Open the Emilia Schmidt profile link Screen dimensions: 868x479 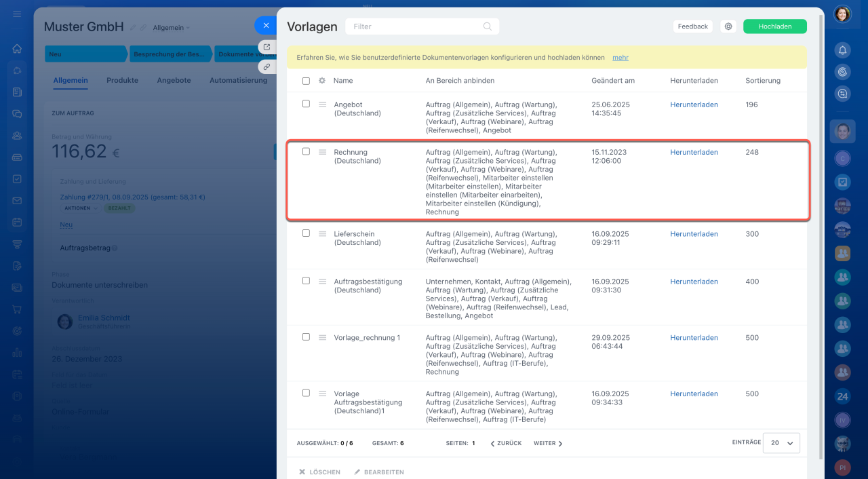[104, 318]
